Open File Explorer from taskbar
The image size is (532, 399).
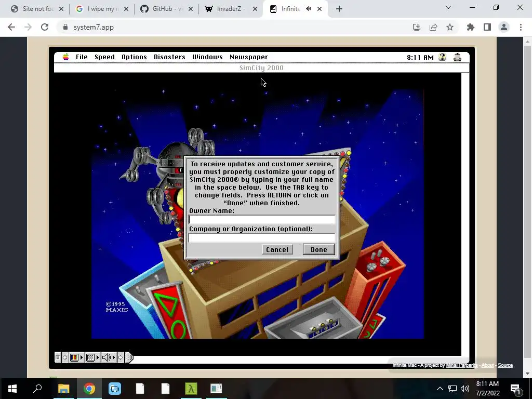click(x=63, y=389)
